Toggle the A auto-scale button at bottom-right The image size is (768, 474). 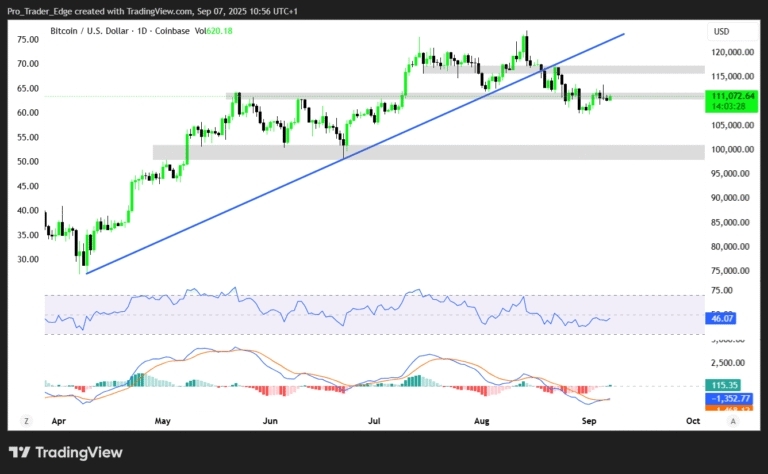click(732, 422)
